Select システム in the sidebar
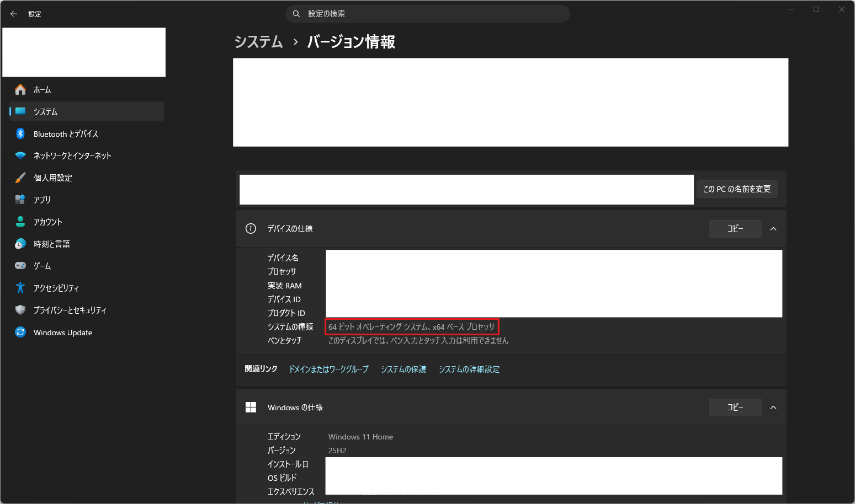Image resolution: width=855 pixels, height=504 pixels. click(x=45, y=111)
